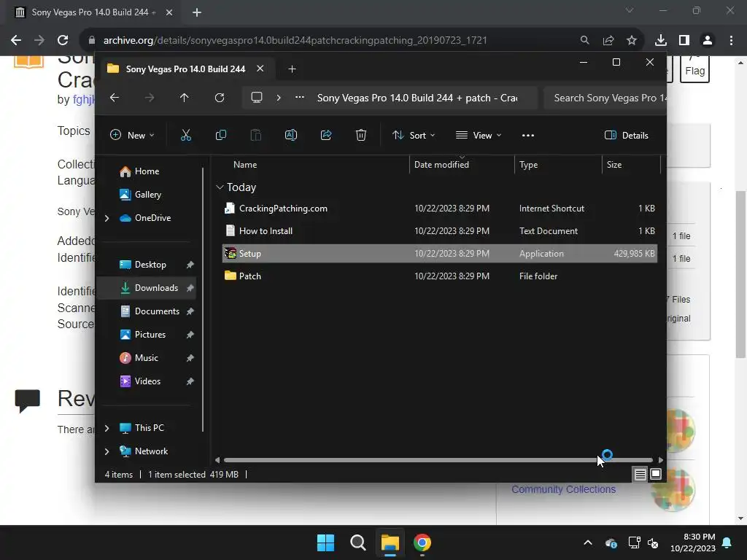Viewport: 747px width, 560px height.
Task: Click Chrome share page icon
Action: pyautogui.click(x=608, y=40)
